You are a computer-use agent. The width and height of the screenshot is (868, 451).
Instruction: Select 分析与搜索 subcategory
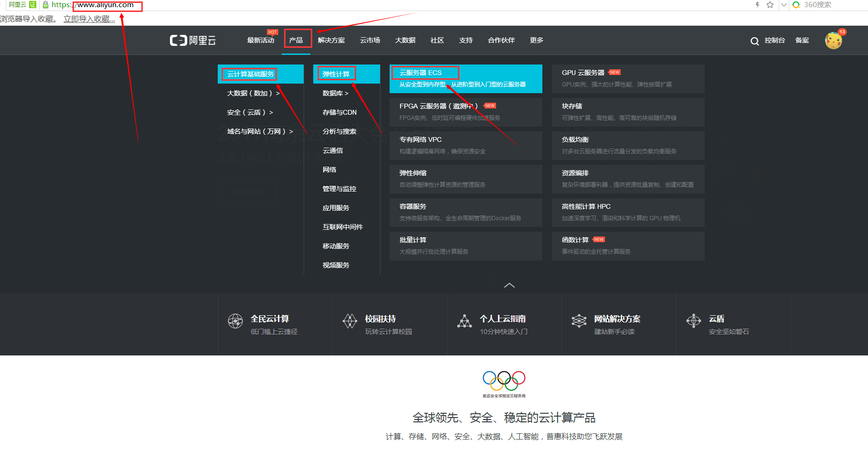pyautogui.click(x=339, y=131)
